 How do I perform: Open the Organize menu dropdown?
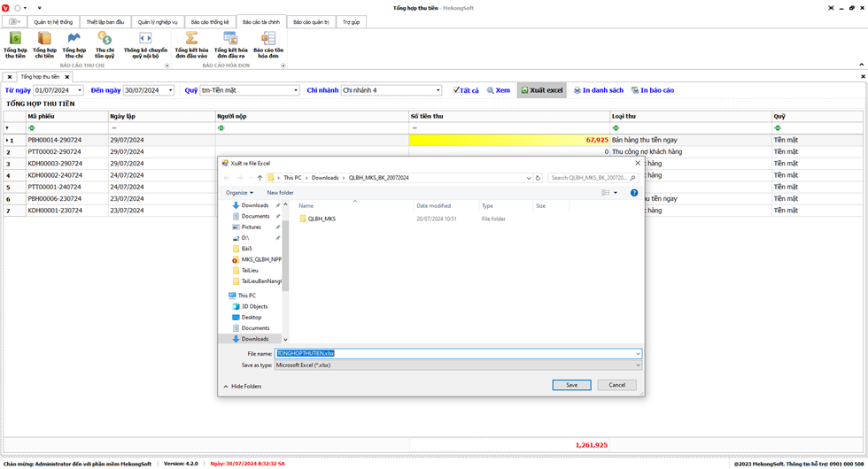tap(239, 193)
